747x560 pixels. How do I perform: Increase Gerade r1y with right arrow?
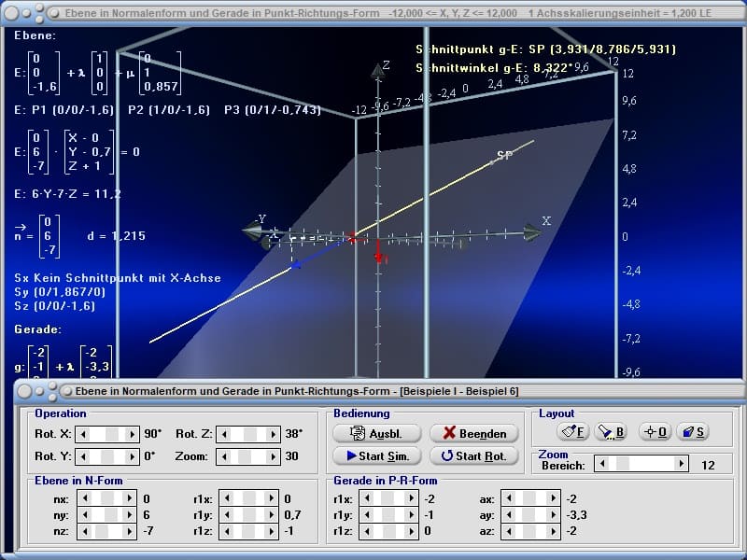coord(411,515)
